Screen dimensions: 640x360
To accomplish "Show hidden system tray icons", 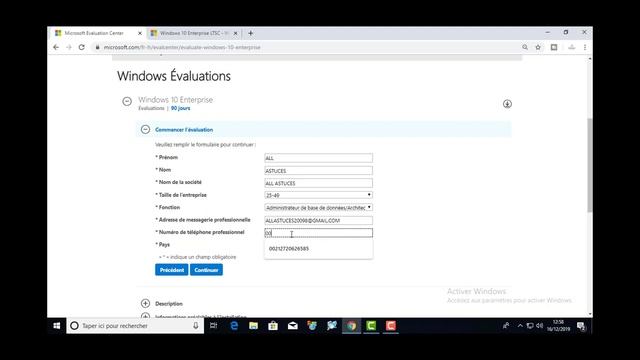I will pyautogui.click(x=520, y=326).
